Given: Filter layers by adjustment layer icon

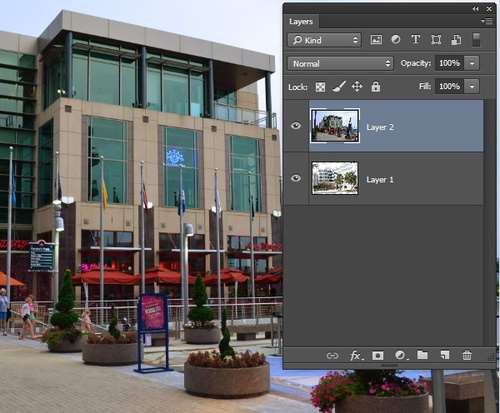Looking at the screenshot, I should pyautogui.click(x=396, y=40).
